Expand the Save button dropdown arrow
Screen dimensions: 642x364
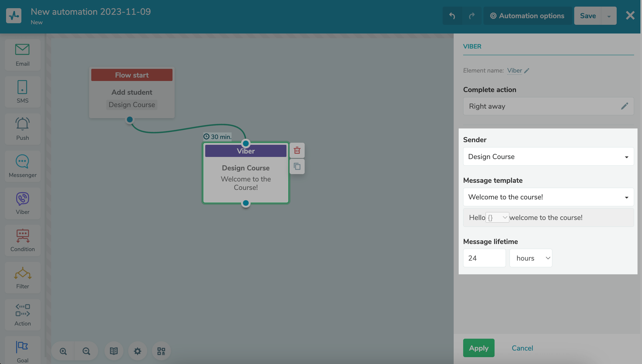click(609, 16)
